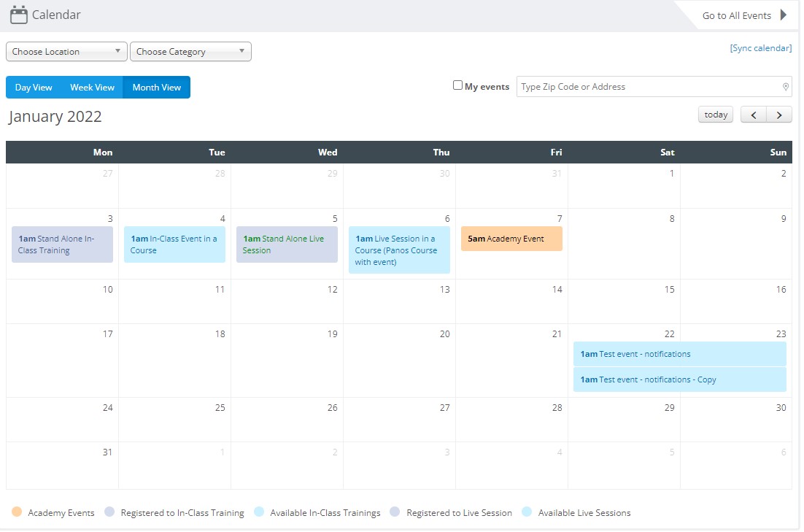Viewport: 804px width, 532px height.
Task: Select day number 25
Action: click(x=220, y=408)
